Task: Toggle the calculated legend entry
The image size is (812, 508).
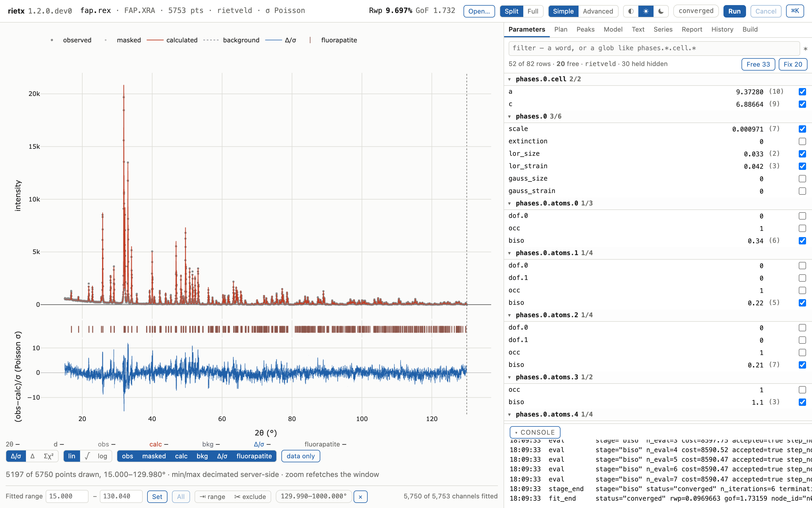Action: (172, 40)
